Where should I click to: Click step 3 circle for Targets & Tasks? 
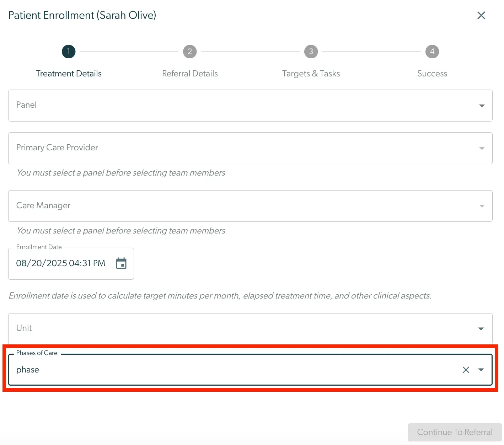click(x=311, y=51)
